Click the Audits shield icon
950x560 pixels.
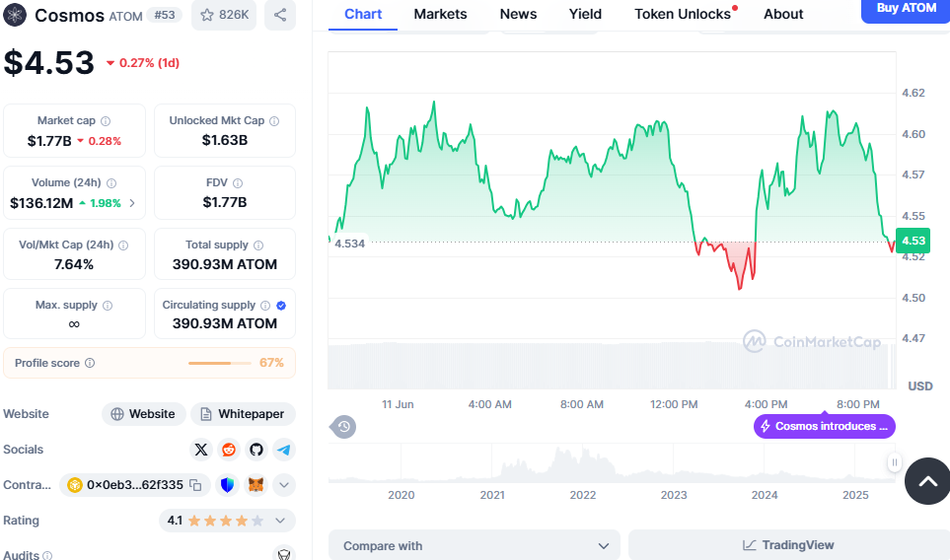click(x=283, y=554)
